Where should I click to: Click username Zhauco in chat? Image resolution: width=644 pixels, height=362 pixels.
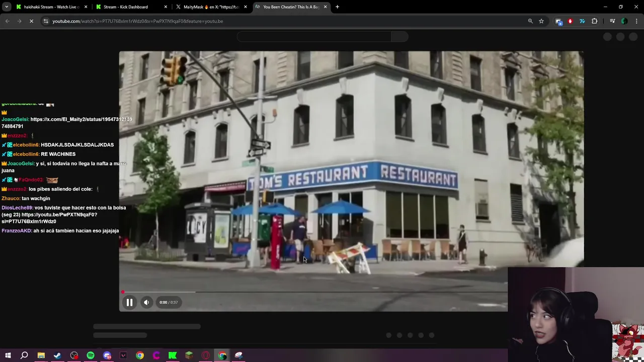pyautogui.click(x=10, y=199)
